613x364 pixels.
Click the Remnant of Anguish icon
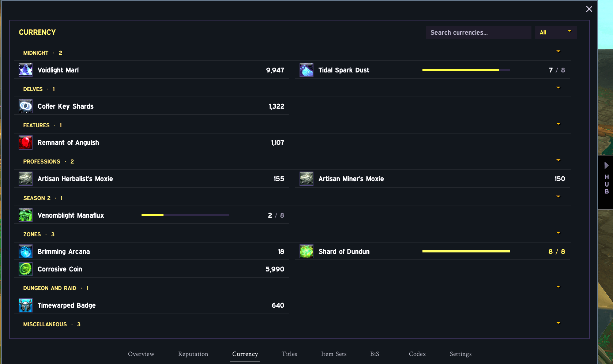(26, 142)
